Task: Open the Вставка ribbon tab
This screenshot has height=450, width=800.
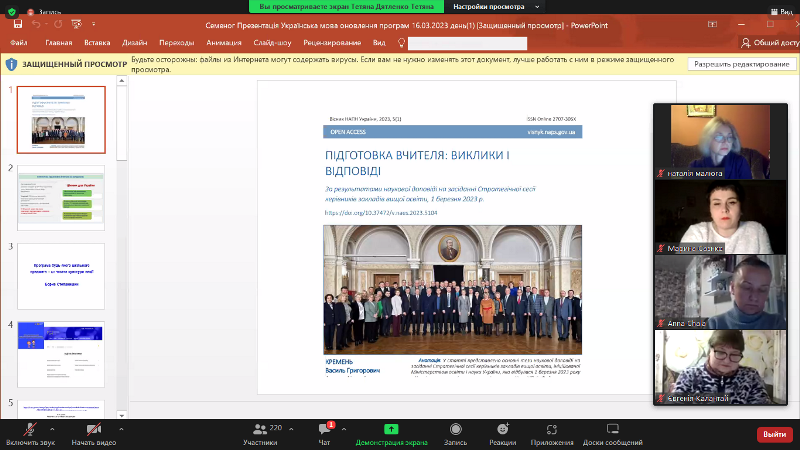Action: pos(97,43)
